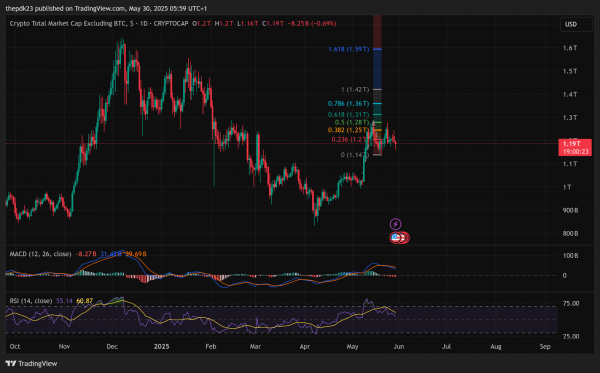
Task: Open the MACD (12, 26, close) indicator legend
Action: [40, 254]
